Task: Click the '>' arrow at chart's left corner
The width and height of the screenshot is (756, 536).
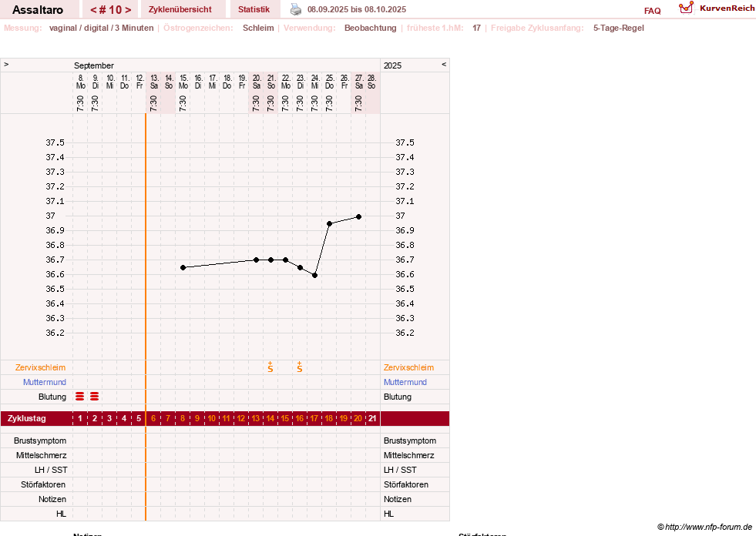Action: [x=6, y=64]
